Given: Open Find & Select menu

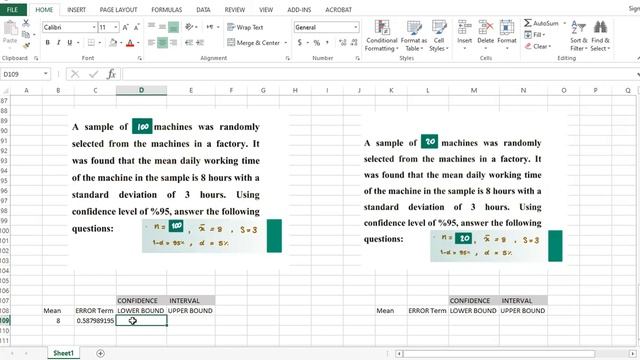Looking at the screenshot, I should pyautogui.click(x=600, y=36).
